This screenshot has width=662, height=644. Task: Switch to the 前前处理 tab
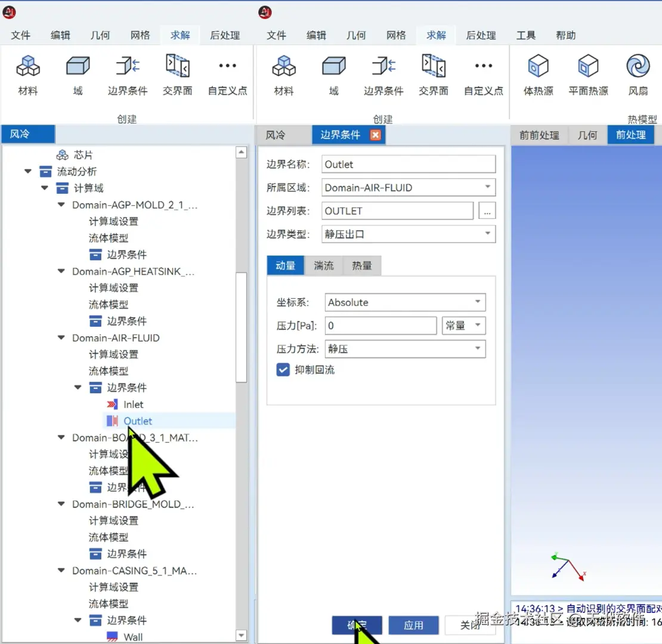(x=539, y=135)
